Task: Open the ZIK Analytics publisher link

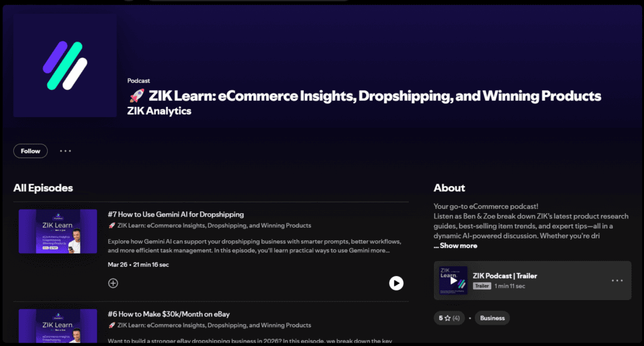Action: 159,111
